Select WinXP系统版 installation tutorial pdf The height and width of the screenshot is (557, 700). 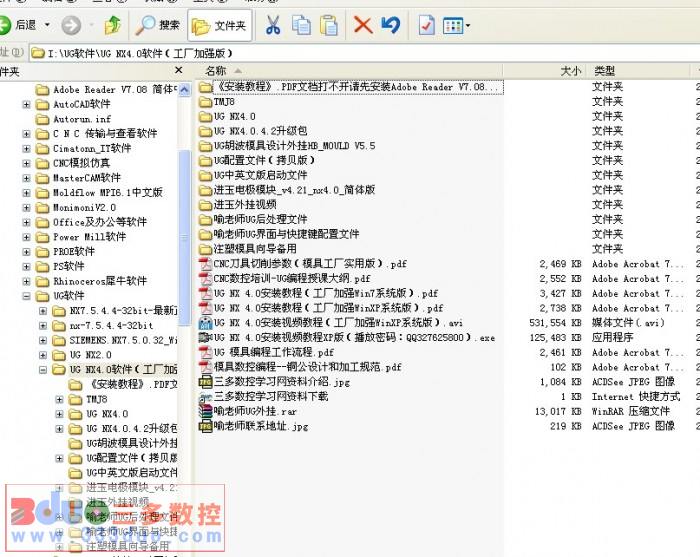click(x=321, y=308)
